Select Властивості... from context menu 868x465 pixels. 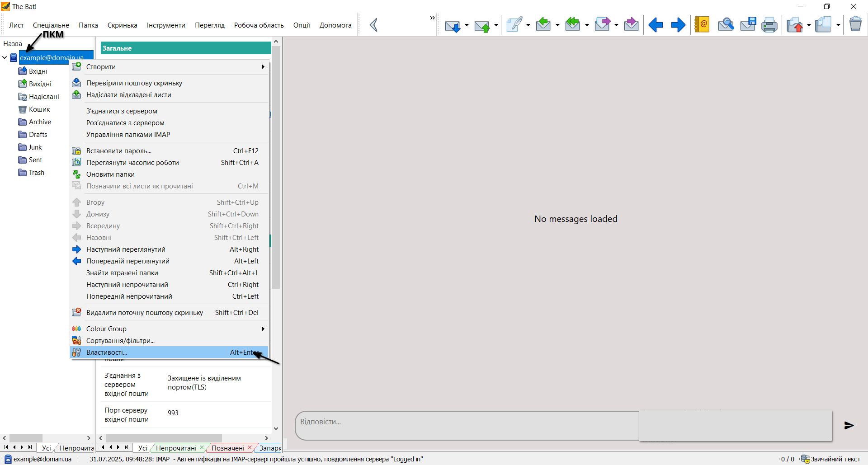107,352
